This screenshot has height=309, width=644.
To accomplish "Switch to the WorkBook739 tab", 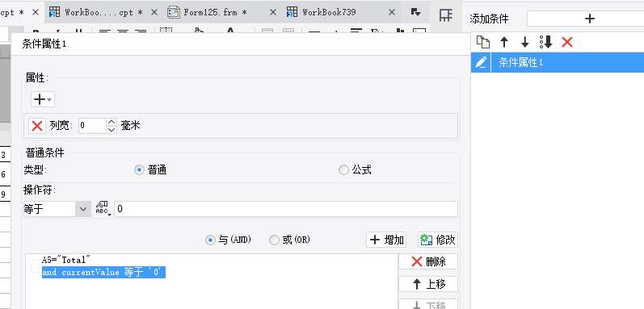I will [322, 12].
